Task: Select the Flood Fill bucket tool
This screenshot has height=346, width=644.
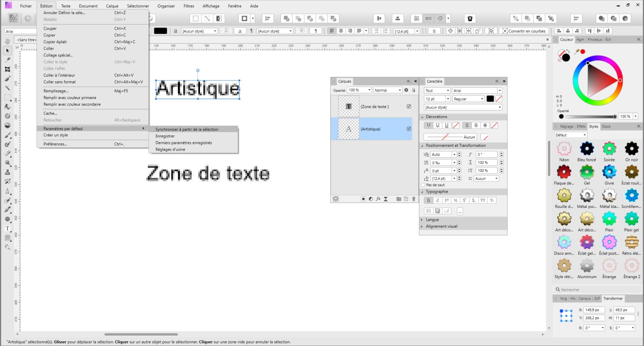Action: (7, 107)
